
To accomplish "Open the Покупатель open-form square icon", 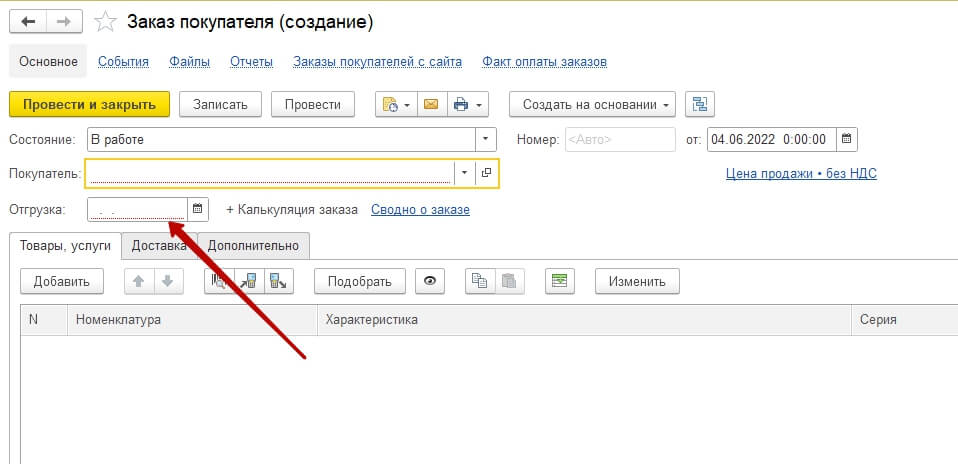I will coord(487,173).
